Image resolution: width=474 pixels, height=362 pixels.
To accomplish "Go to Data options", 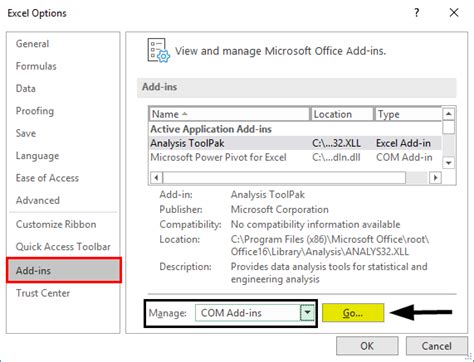I will tap(26, 88).
